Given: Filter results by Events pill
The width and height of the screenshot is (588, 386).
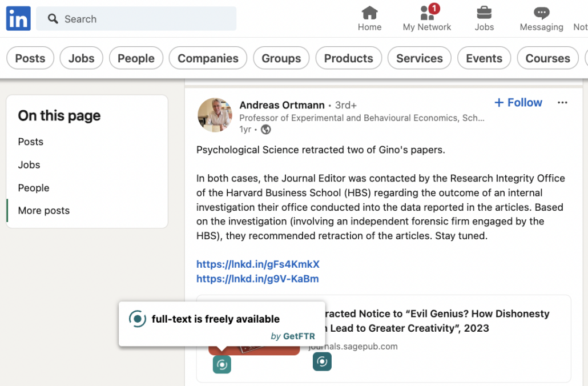Looking at the screenshot, I should click(x=484, y=58).
